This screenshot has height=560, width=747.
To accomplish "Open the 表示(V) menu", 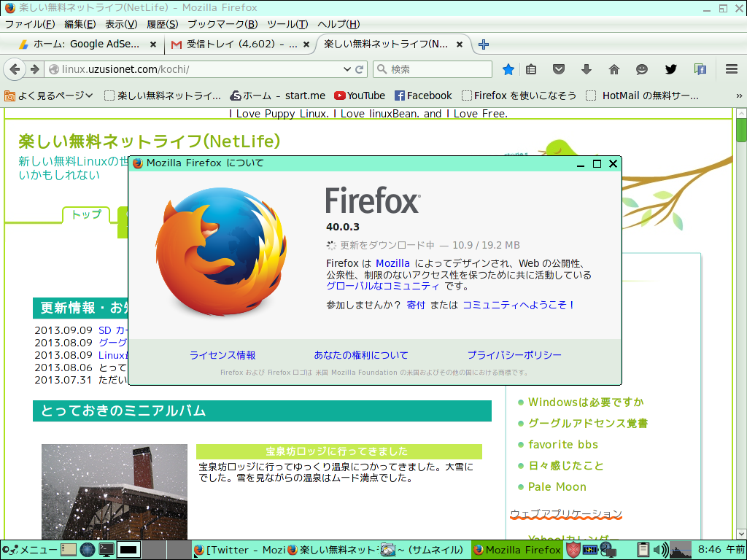I will tap(121, 24).
